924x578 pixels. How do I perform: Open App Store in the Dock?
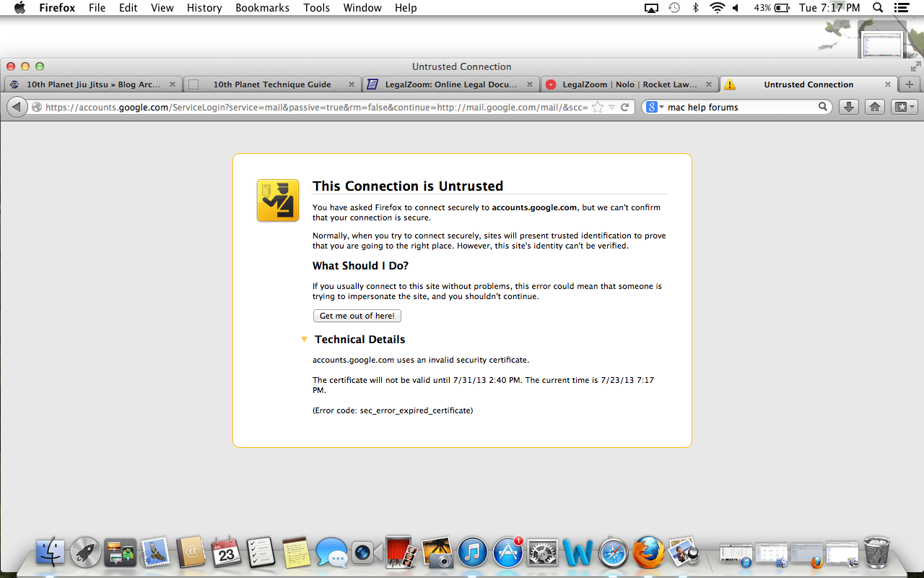[507, 553]
